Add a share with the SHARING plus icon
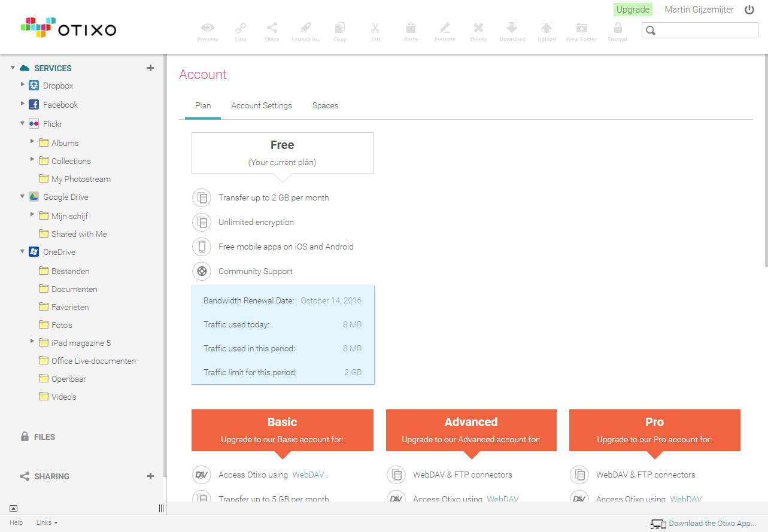 (x=151, y=476)
